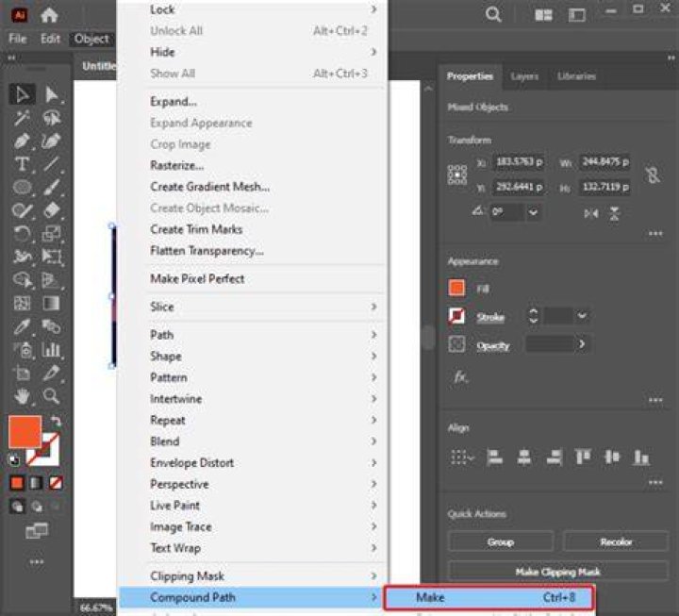
Task: Choose Make under Compound Path
Action: click(489, 598)
